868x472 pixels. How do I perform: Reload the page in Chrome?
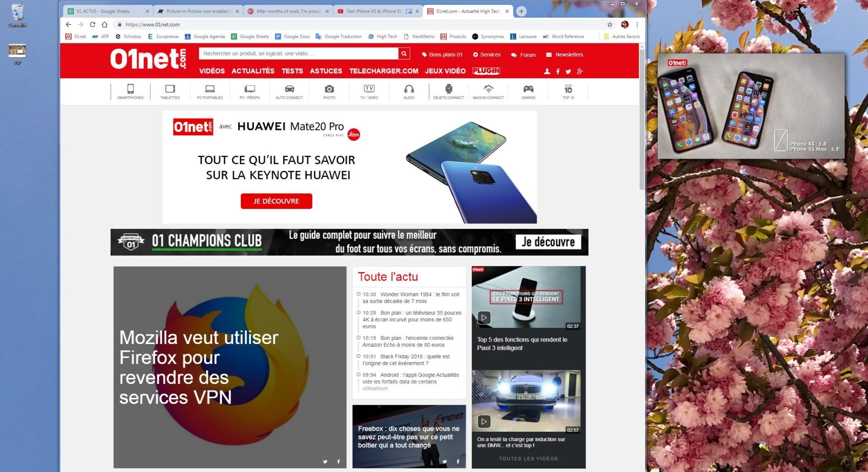point(93,24)
